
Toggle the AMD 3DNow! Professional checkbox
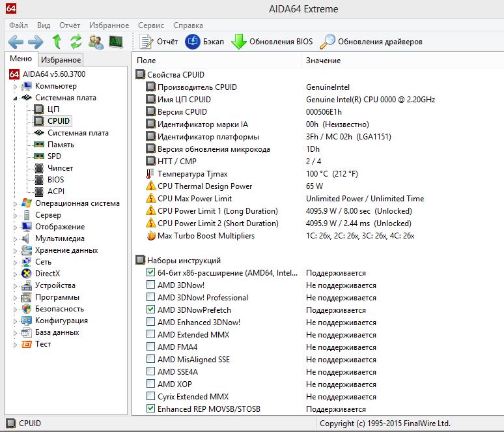click(150, 296)
